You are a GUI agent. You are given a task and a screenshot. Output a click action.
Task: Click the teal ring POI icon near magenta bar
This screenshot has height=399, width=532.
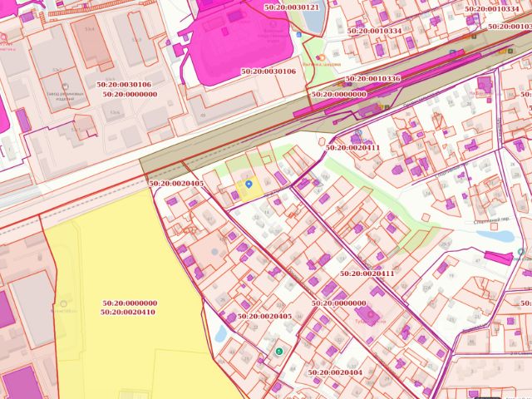point(521,252)
